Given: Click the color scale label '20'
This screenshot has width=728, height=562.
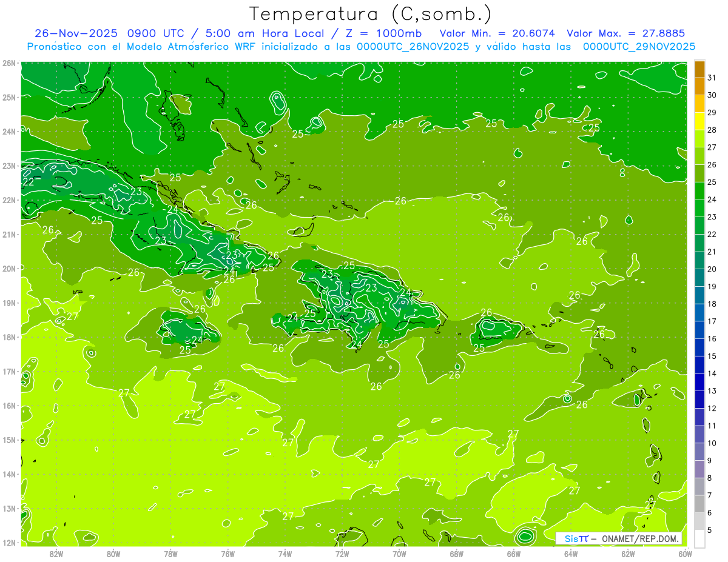Looking at the screenshot, I should coord(712,269).
